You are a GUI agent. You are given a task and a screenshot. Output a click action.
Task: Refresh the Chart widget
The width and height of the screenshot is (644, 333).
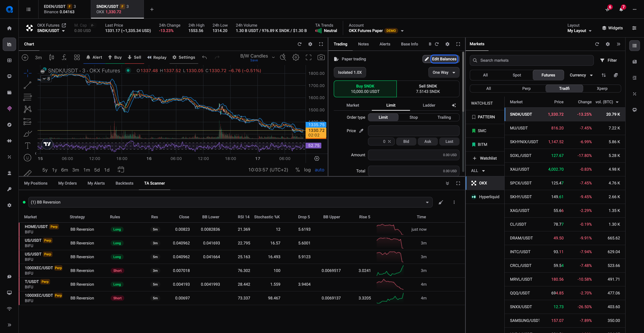click(x=300, y=44)
